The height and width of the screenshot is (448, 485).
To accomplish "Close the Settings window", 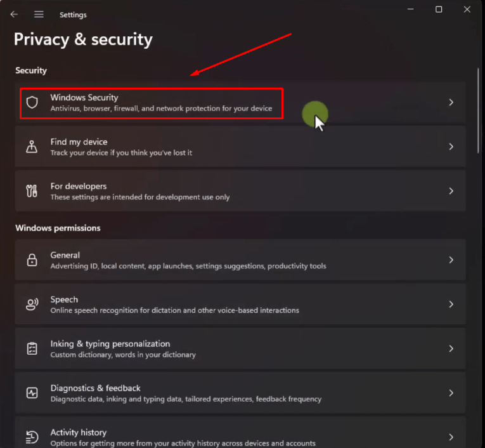I will [x=467, y=10].
